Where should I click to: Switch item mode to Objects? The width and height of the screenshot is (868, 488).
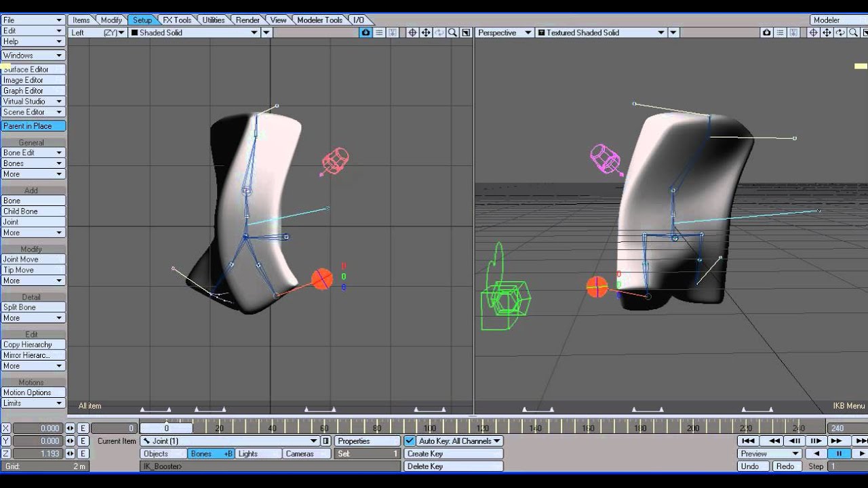(x=163, y=453)
